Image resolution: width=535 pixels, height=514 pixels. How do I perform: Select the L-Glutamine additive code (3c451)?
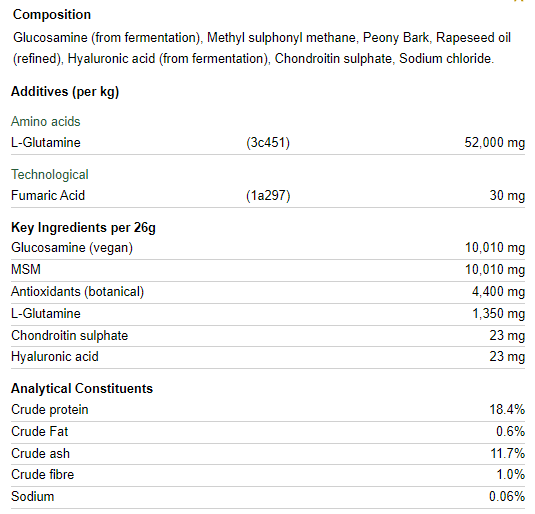point(268,143)
